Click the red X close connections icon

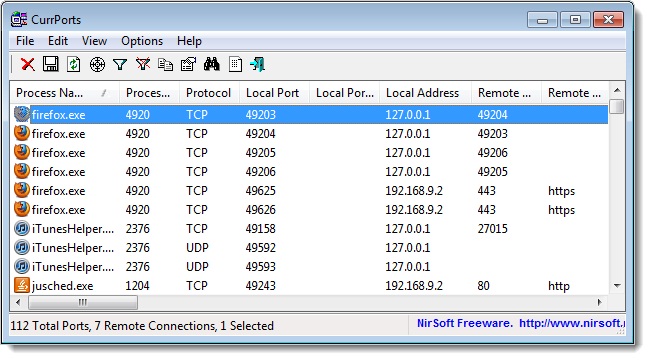coord(28,64)
